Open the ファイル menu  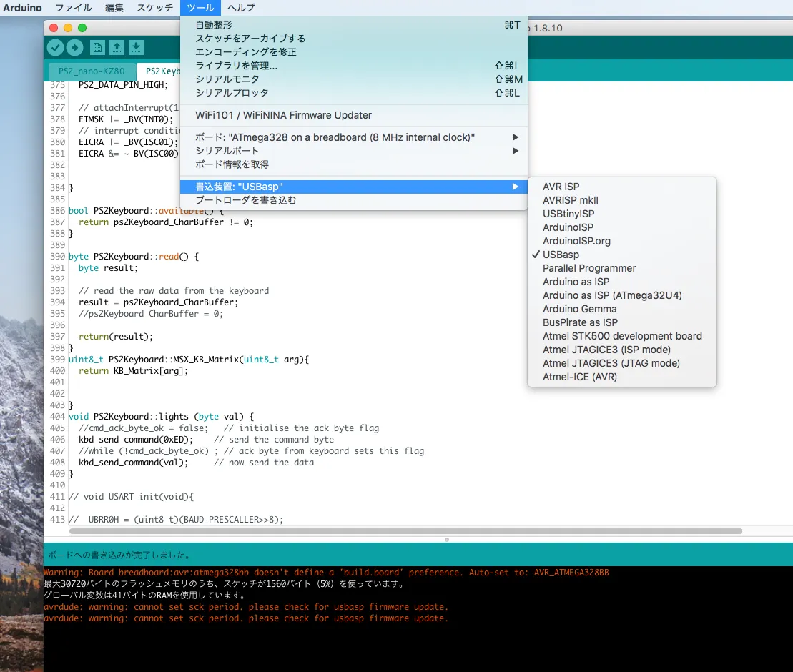click(x=74, y=8)
